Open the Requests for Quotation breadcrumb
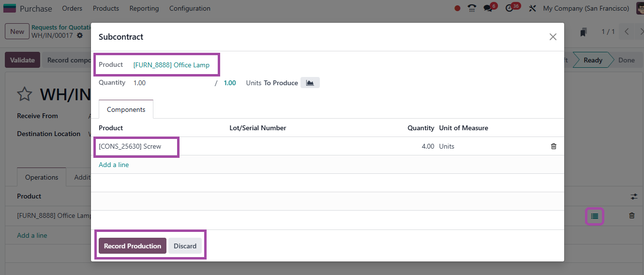This screenshot has width=644, height=275. 61,28
